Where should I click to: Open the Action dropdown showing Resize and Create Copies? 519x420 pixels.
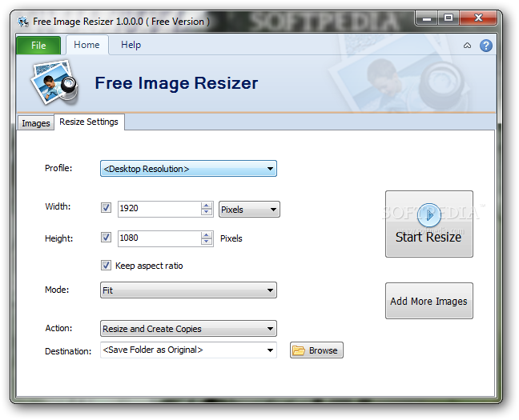click(188, 328)
